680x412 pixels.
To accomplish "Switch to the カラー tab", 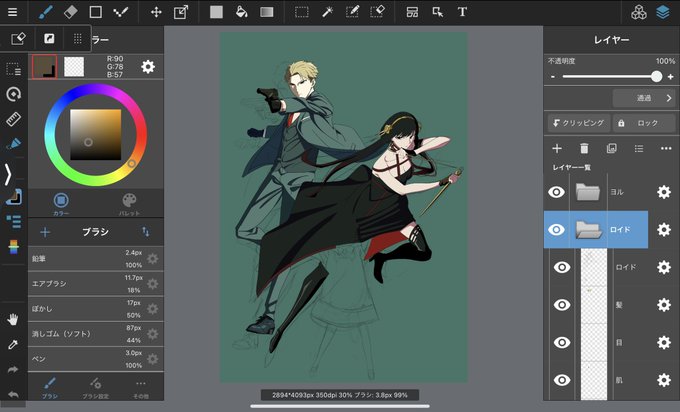I will click(61, 204).
